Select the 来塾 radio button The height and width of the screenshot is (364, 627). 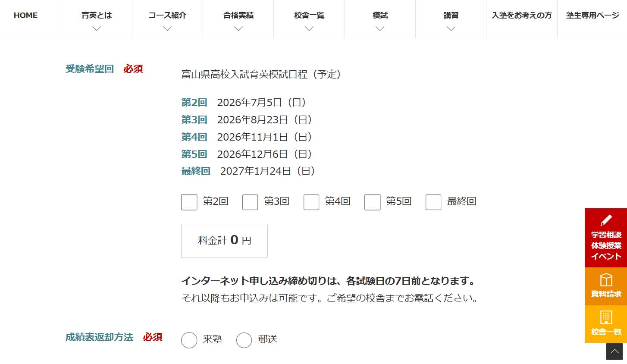click(x=189, y=340)
